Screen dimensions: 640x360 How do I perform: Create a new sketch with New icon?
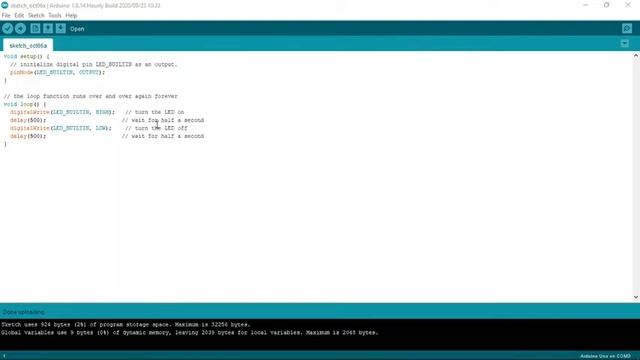coord(35,29)
